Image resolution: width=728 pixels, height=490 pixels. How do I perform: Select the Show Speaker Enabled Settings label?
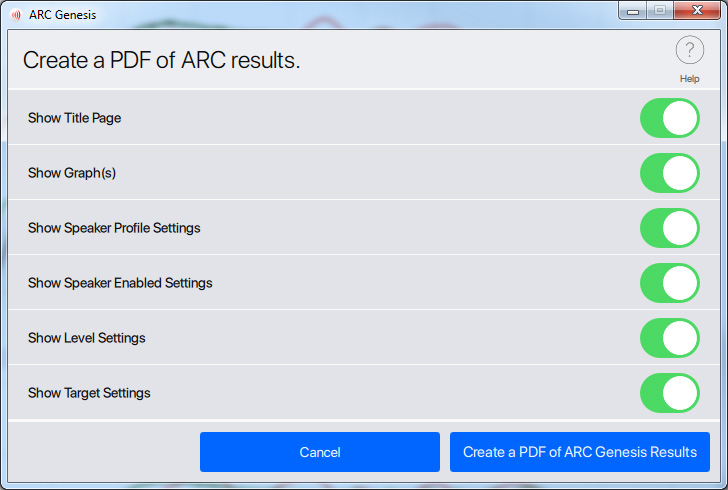point(120,283)
